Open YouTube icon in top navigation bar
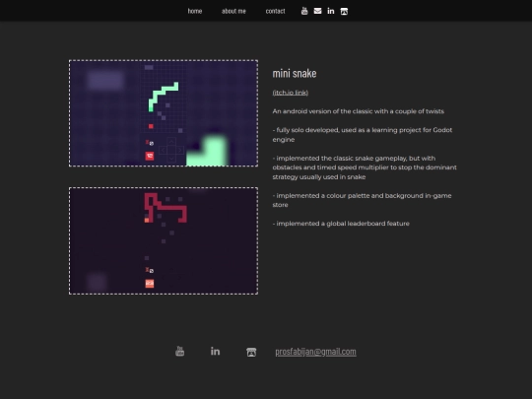532x399 pixels. (304, 11)
